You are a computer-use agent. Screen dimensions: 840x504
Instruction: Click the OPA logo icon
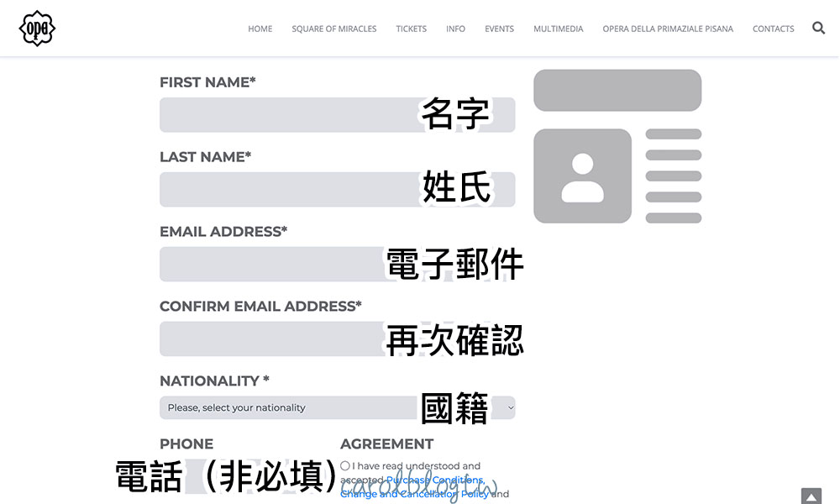click(x=37, y=29)
